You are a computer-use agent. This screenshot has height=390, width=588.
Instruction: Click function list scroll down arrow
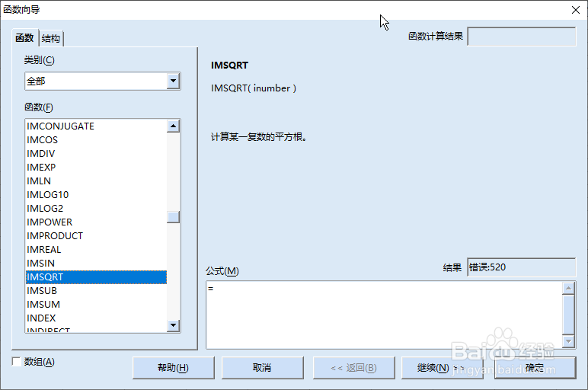173,325
